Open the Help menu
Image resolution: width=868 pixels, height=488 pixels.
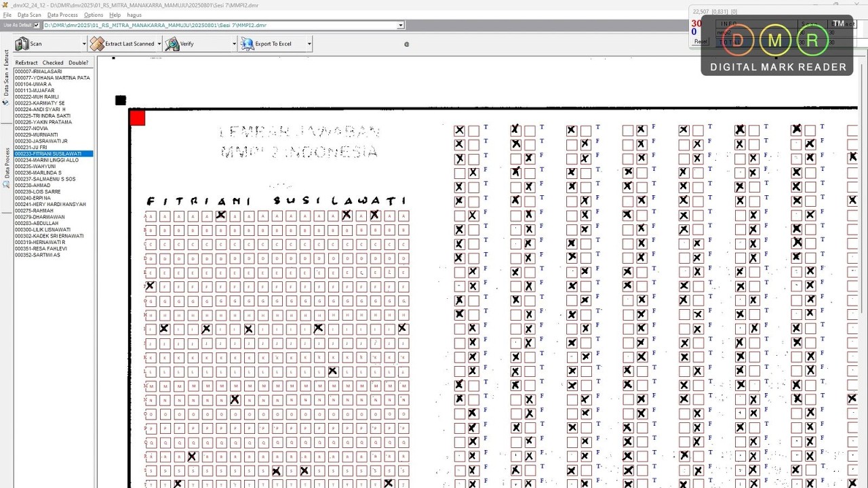[x=115, y=15]
